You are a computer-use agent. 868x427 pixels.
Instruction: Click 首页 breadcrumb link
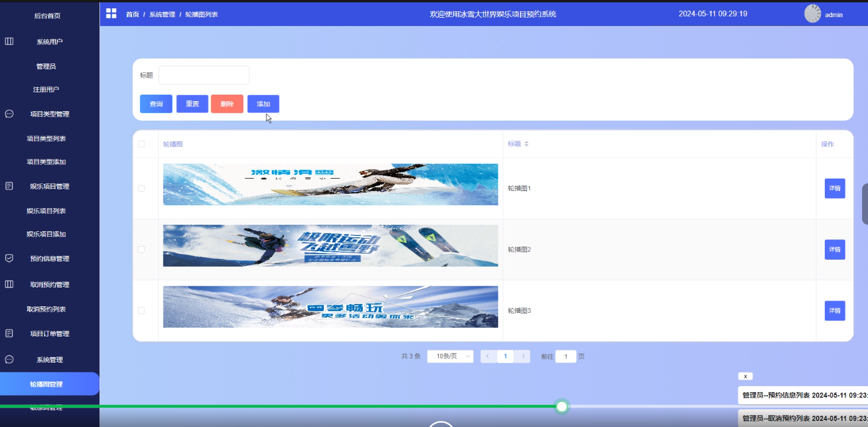pos(133,14)
